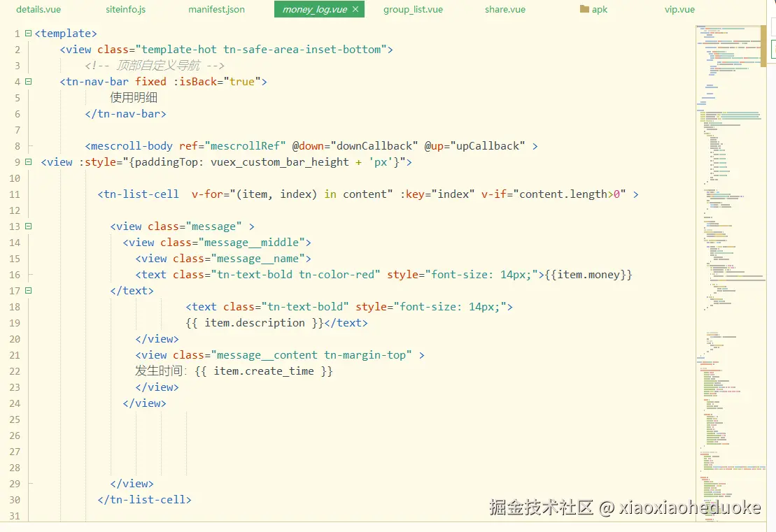Click line number 22 in the gutter

click(15, 371)
